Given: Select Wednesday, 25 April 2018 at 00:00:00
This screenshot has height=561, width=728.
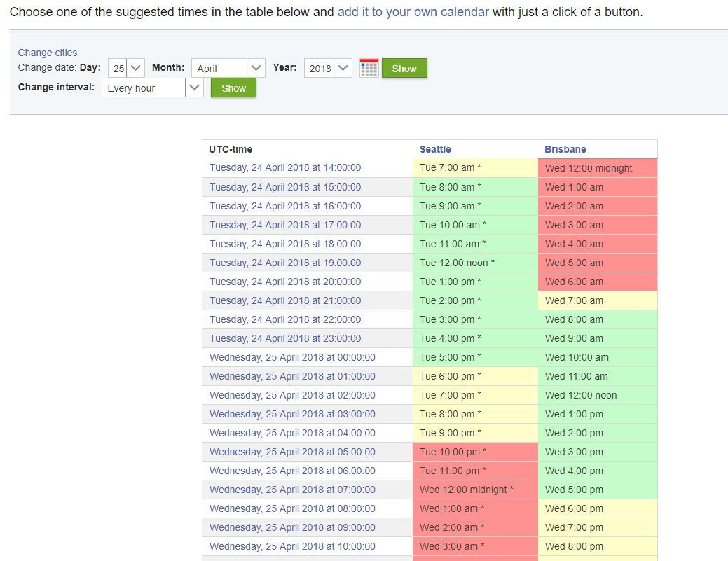Looking at the screenshot, I should tap(292, 357).
